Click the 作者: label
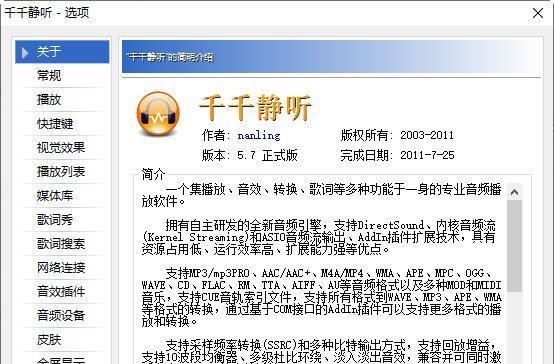 (x=216, y=135)
